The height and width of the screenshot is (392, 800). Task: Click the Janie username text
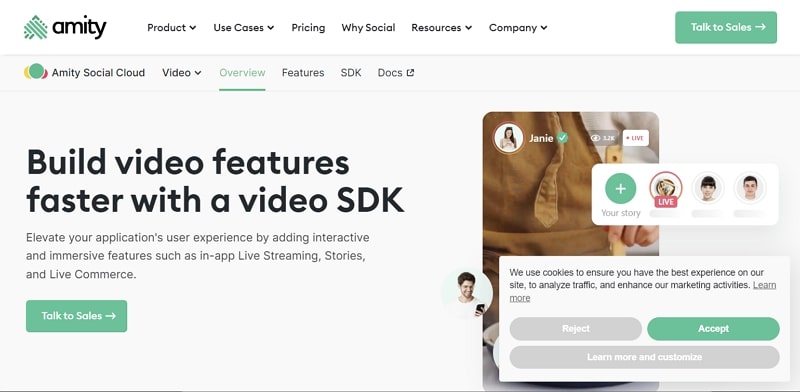pos(541,138)
